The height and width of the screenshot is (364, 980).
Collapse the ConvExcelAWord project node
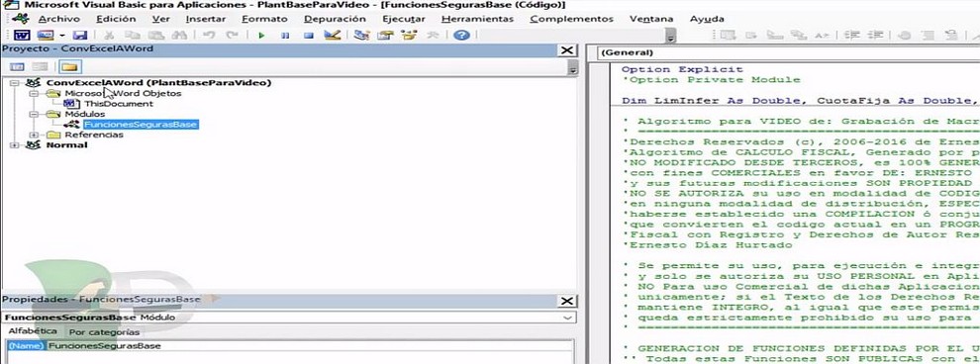(15, 83)
